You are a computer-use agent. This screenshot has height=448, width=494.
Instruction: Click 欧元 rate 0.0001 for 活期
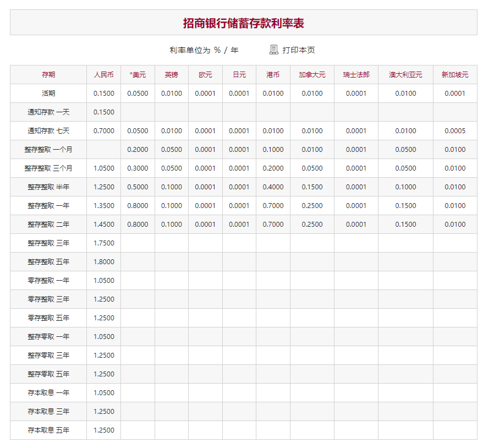(205, 94)
